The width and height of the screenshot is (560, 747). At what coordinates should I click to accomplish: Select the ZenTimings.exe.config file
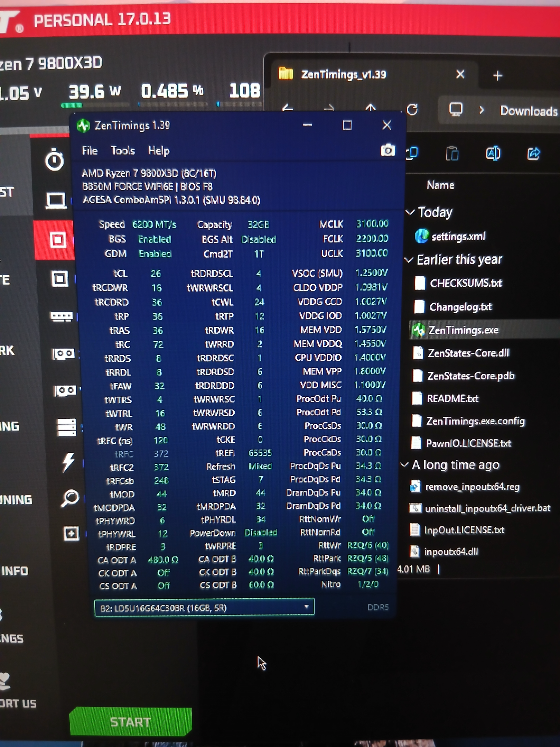475,421
